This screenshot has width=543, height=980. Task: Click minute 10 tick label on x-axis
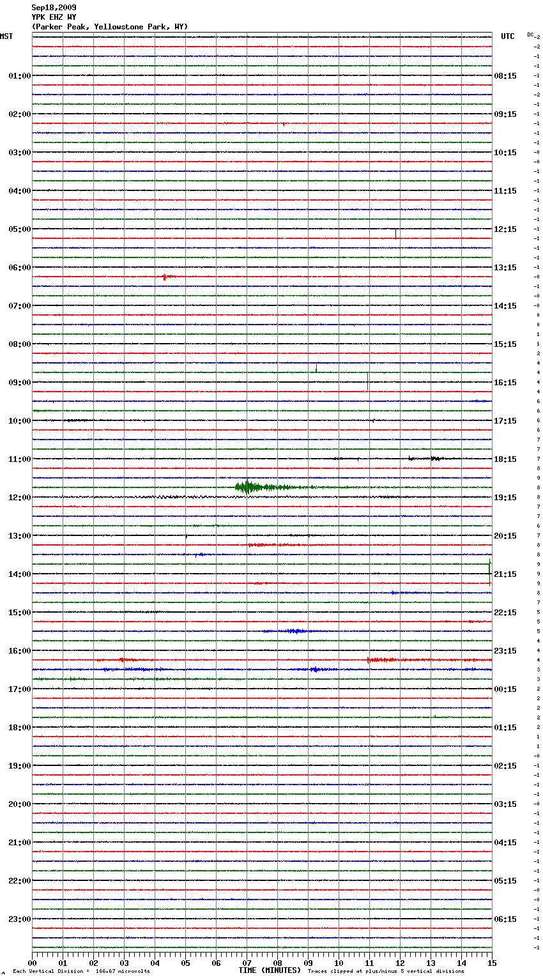pos(339,963)
